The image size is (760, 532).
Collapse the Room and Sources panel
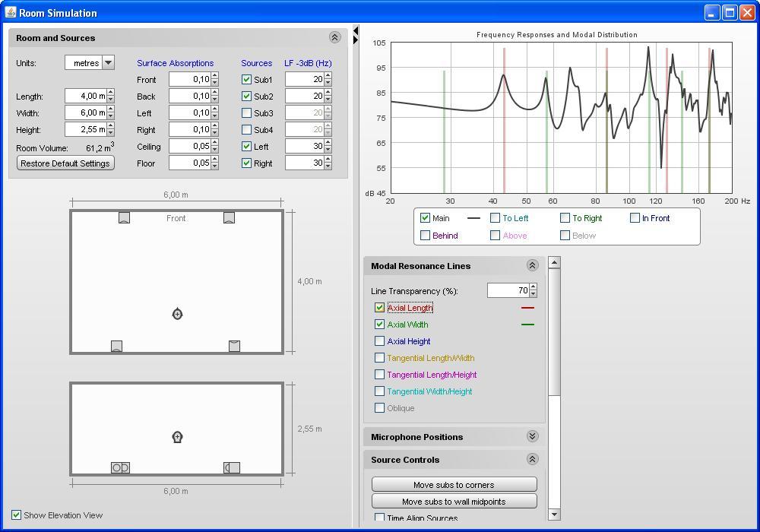coord(334,37)
